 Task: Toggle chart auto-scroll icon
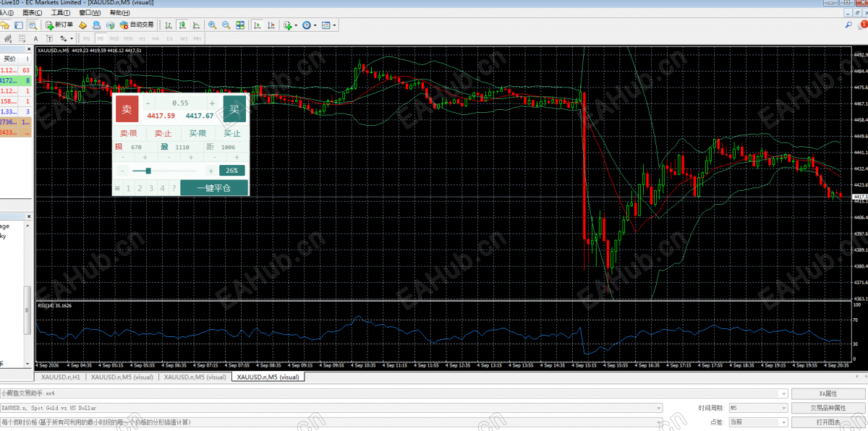257,25
